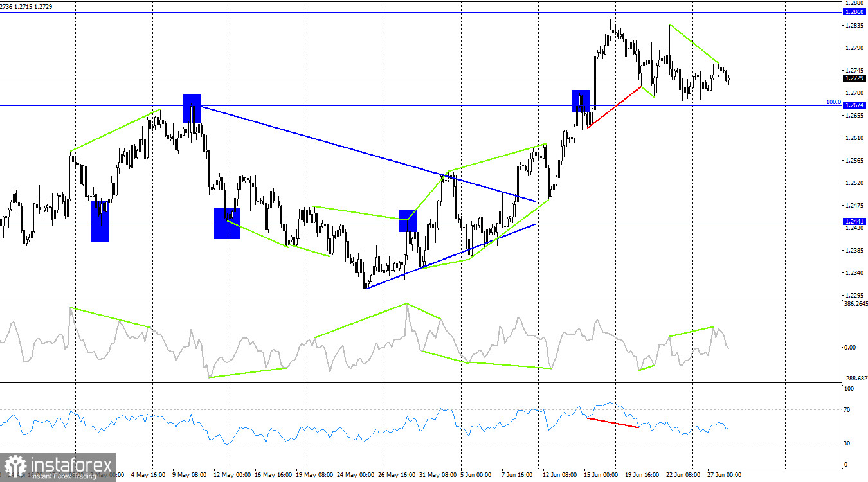Image resolution: width=868 pixels, height=482 pixels.
Task: Click the 1.2340 price axis label
Action: pyautogui.click(x=854, y=273)
